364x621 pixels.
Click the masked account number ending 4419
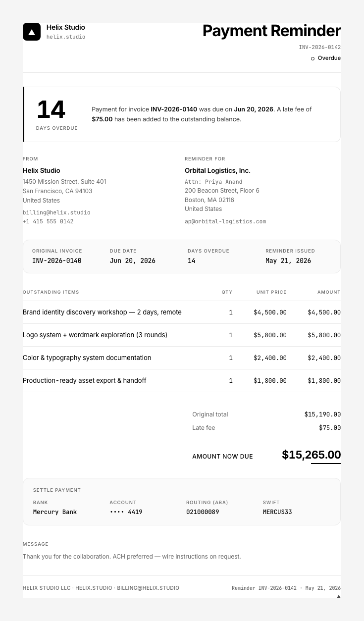[126, 512]
